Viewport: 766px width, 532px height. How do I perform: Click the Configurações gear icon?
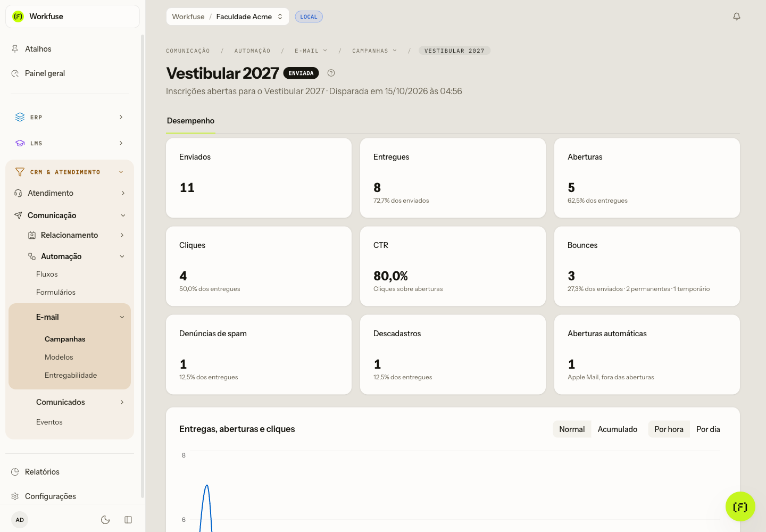15,496
